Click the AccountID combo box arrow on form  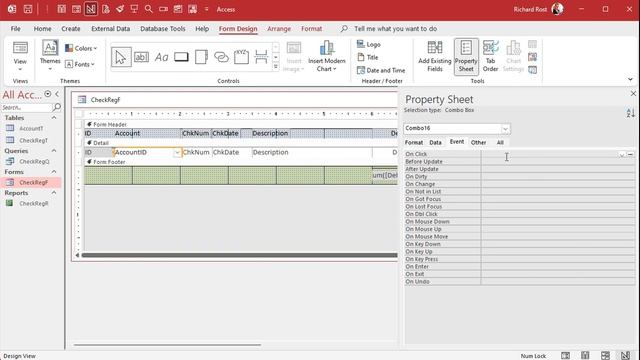(x=177, y=153)
